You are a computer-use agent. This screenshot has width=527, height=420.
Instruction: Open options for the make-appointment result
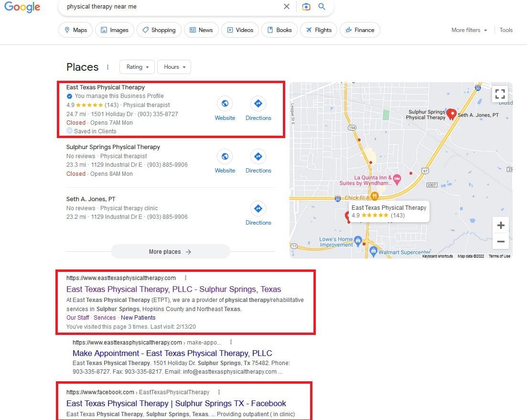(x=231, y=342)
